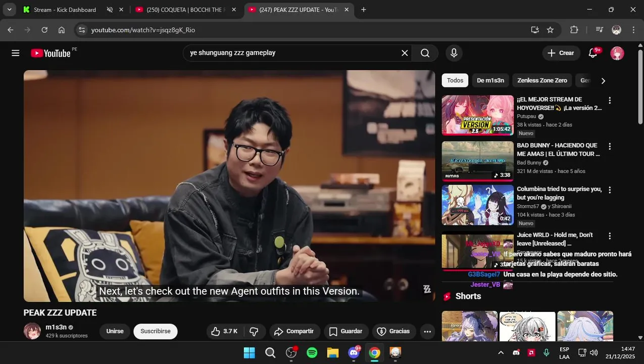Close the Kick Dashboard tab

point(121,10)
